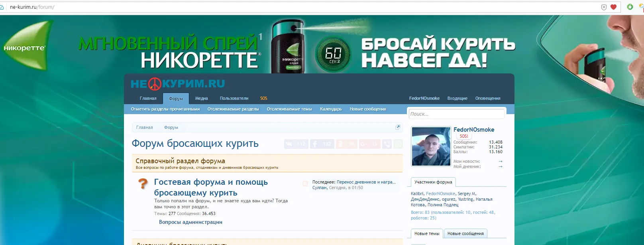The width and height of the screenshot is (644, 245).
Task: Click online member ogurez
Action: click(448, 199)
